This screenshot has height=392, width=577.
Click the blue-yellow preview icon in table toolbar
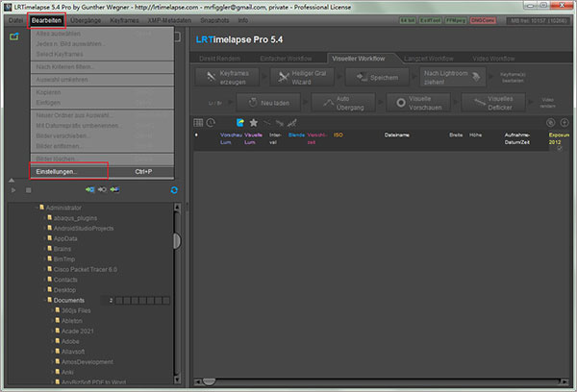(238, 122)
